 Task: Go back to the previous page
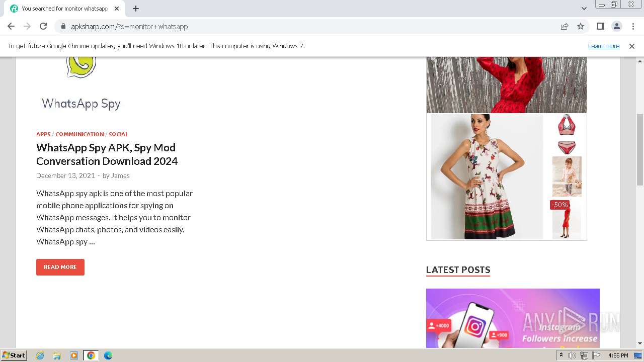point(11,26)
